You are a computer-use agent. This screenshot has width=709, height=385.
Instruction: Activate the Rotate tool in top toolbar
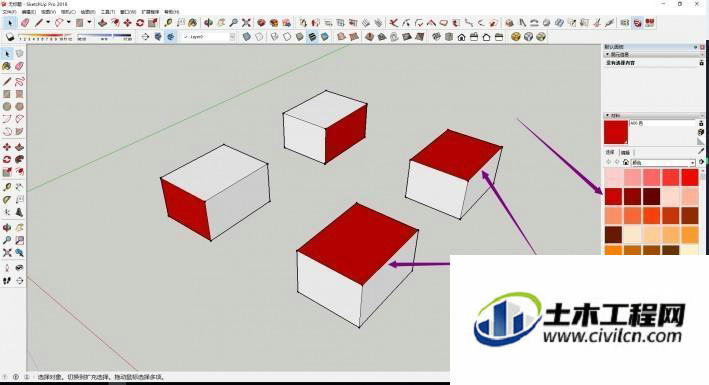140,23
